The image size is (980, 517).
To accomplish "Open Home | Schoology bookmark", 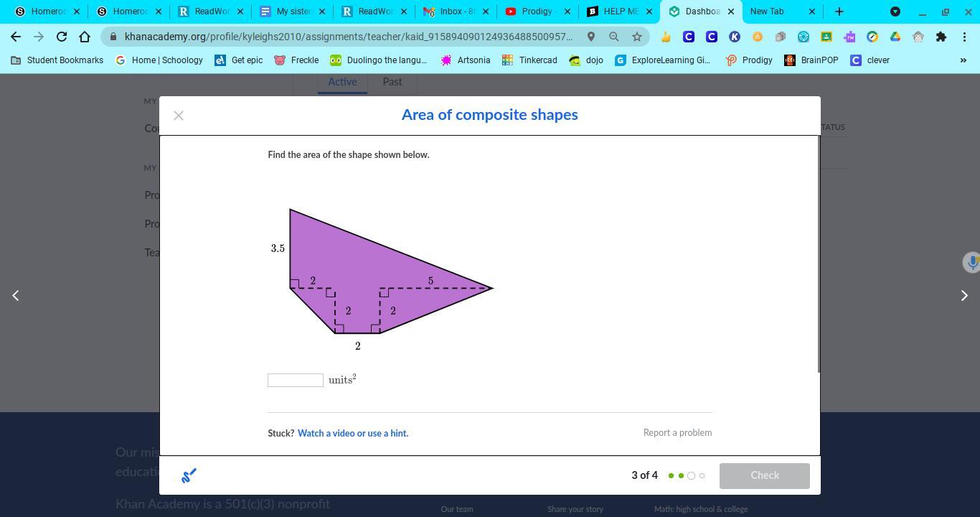I will [159, 60].
